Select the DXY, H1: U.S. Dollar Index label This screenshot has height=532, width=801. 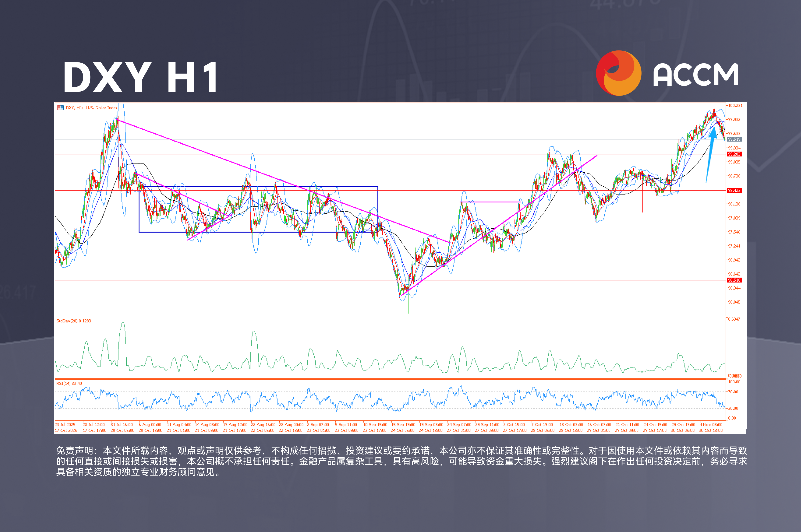[92, 107]
